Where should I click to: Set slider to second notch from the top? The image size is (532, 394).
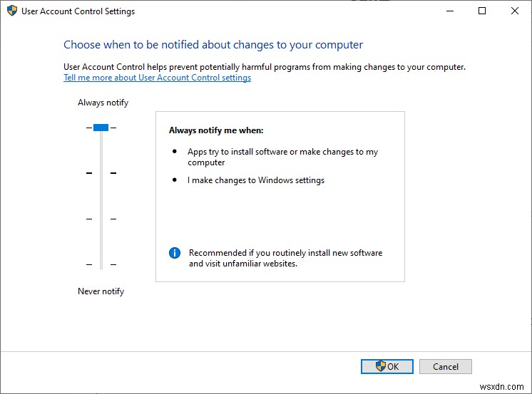[x=101, y=173]
